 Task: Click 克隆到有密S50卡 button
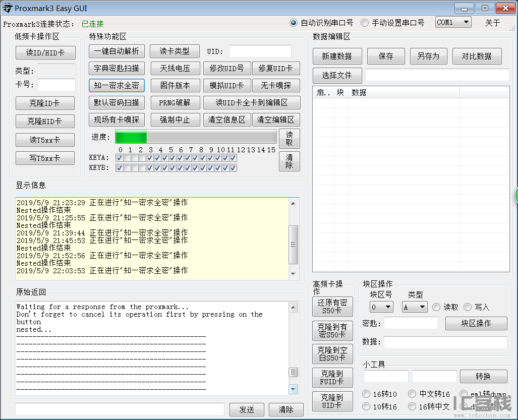coord(332,331)
